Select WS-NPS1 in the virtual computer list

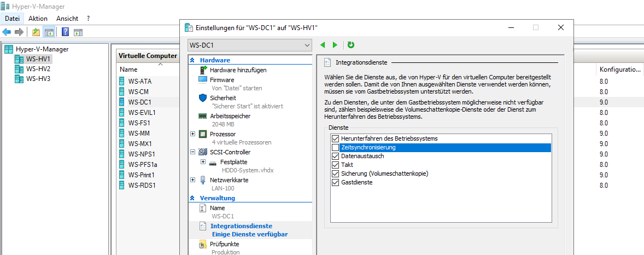coord(141,154)
